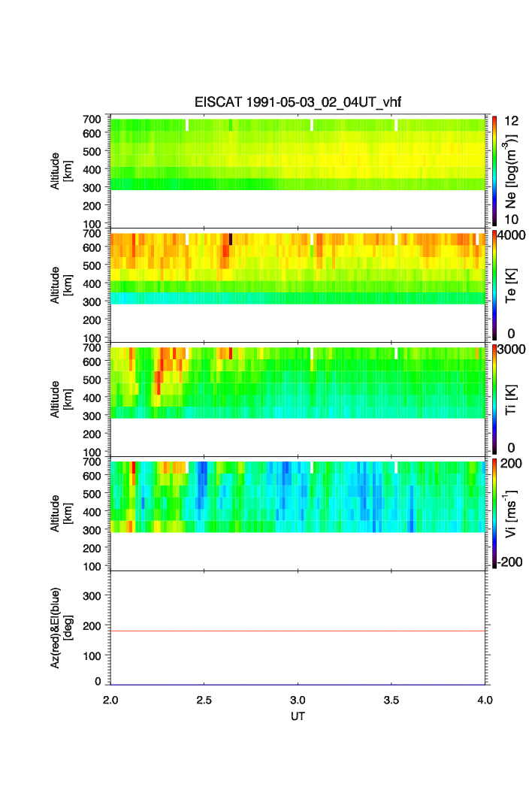The image size is (532, 799).
Task: Click the 3.5 tick label on UT axis
Action: [391, 701]
